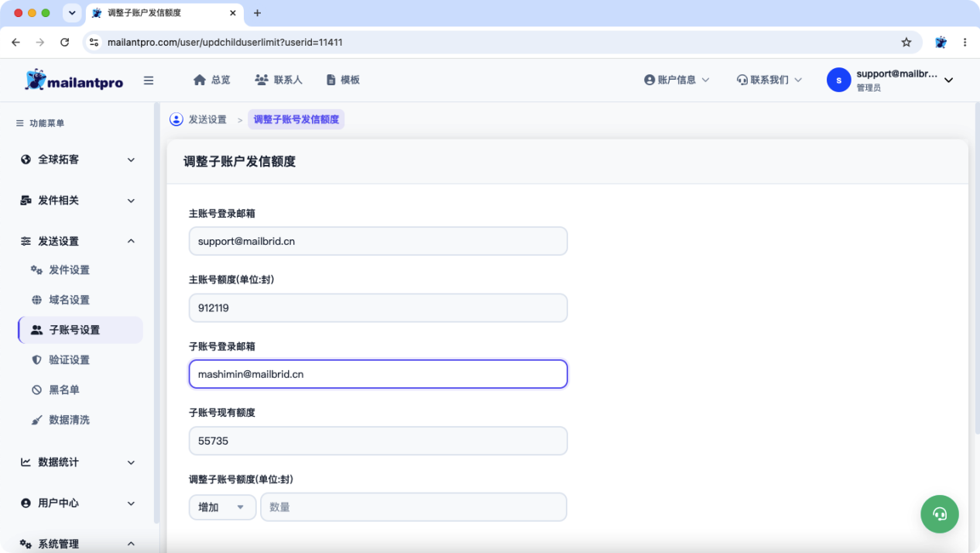
Task: Expand the 全球拓客 sidebar section
Action: 77,160
